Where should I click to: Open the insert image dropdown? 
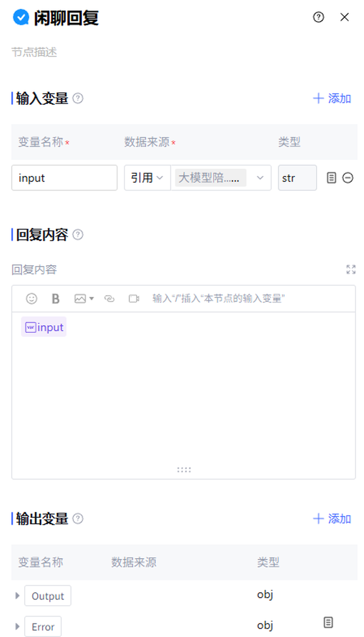coord(91,299)
